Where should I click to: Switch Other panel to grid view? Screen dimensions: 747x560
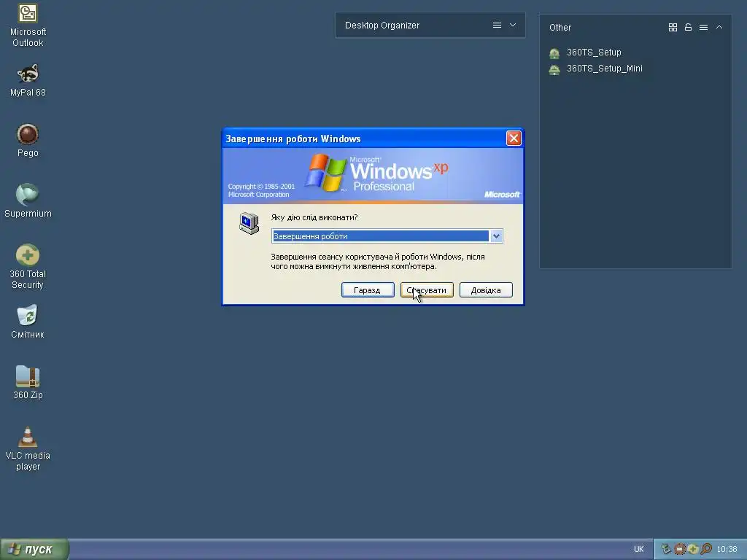pyautogui.click(x=673, y=28)
